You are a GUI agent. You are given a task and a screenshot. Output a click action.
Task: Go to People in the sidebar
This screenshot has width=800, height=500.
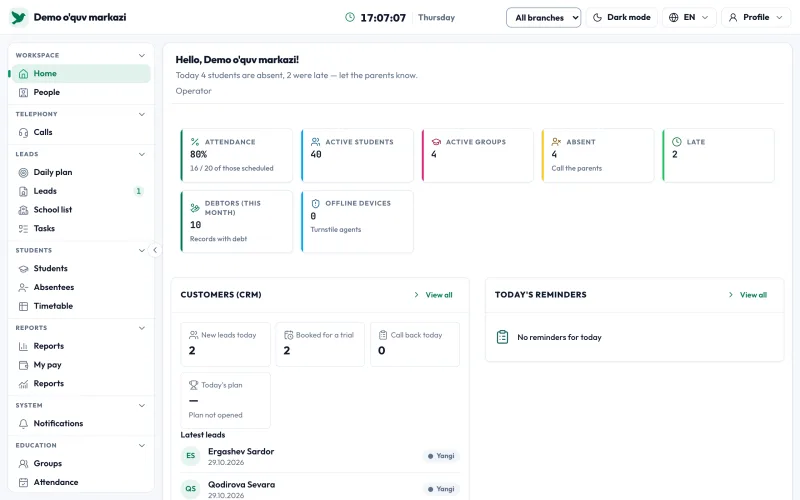(x=81, y=92)
